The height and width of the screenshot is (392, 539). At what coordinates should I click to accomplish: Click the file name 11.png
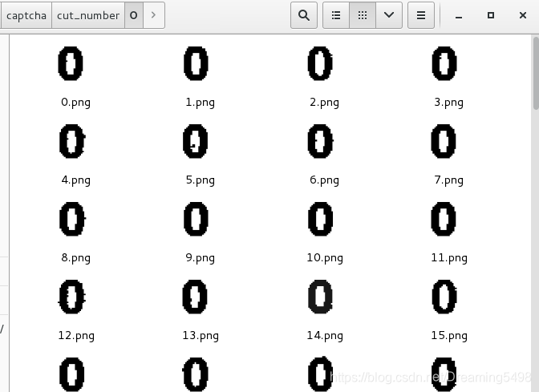pos(449,257)
